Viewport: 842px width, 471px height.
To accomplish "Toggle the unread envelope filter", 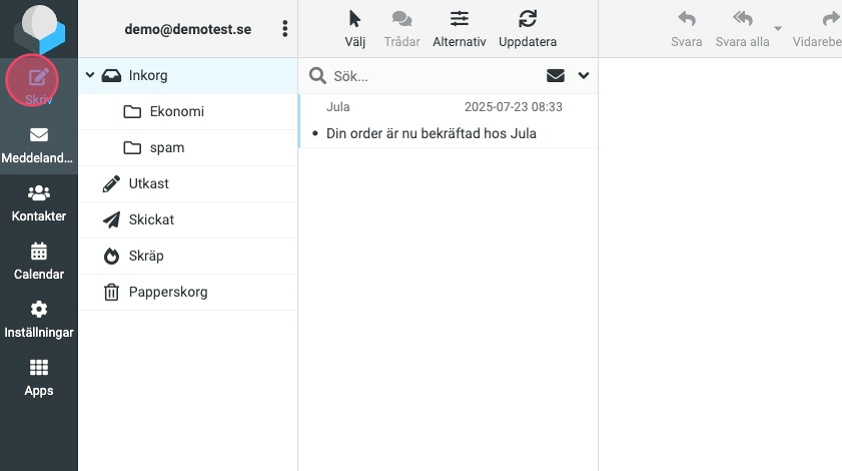I will point(555,76).
